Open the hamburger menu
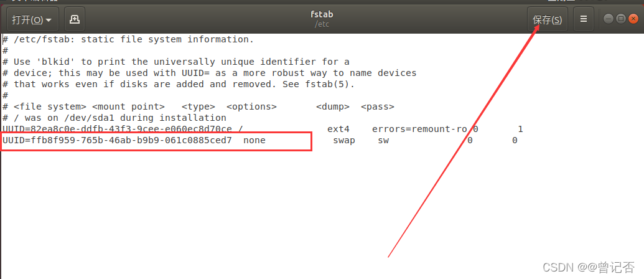This screenshot has width=644, height=279. 583,19
